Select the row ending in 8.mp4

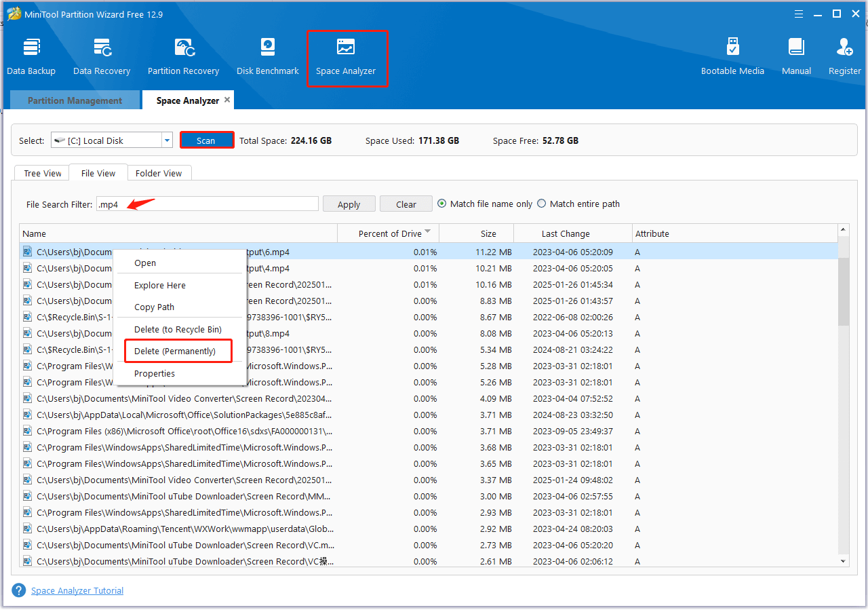[429, 333]
